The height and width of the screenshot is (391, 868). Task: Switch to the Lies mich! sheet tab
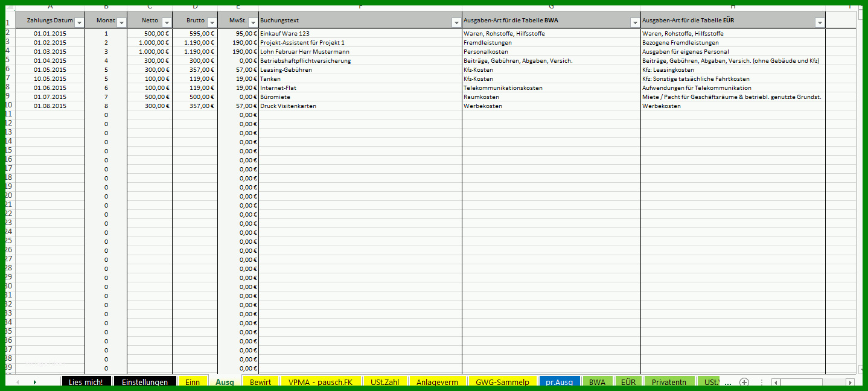(86, 382)
